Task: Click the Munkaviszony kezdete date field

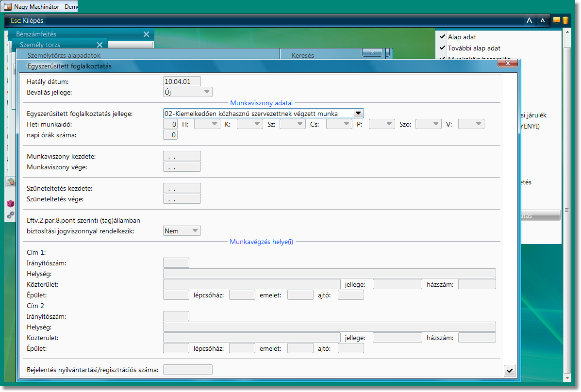Action: click(x=182, y=156)
